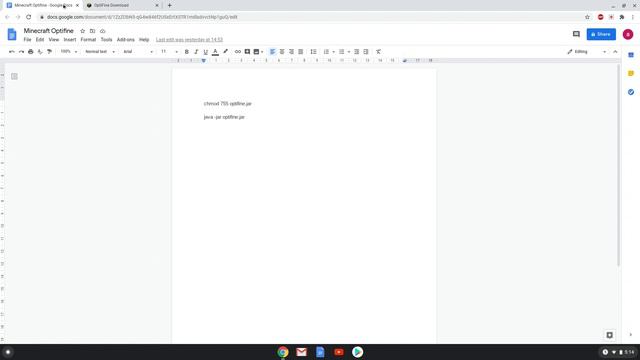Open the Arial font dropdown
The width and height of the screenshot is (640, 360).
coord(138,52)
